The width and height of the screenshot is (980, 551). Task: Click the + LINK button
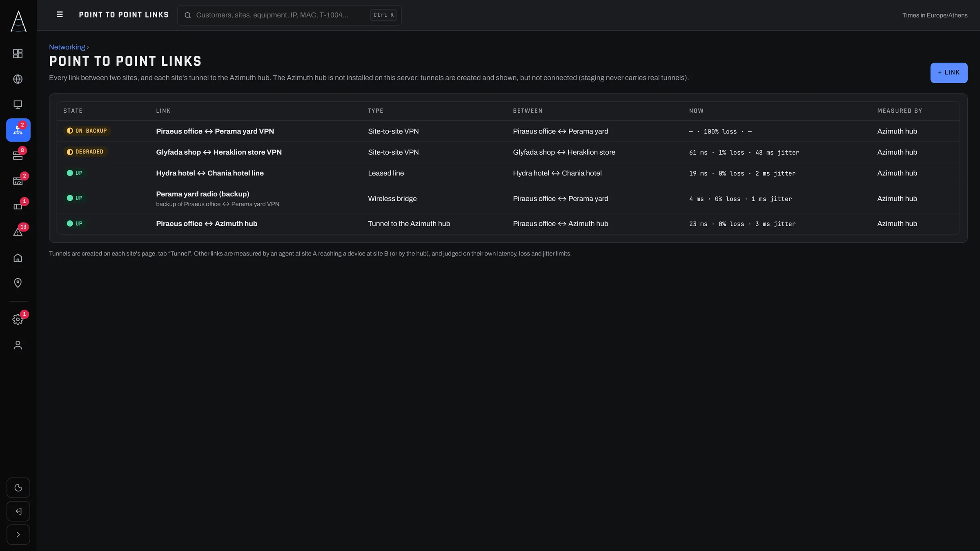coord(949,73)
